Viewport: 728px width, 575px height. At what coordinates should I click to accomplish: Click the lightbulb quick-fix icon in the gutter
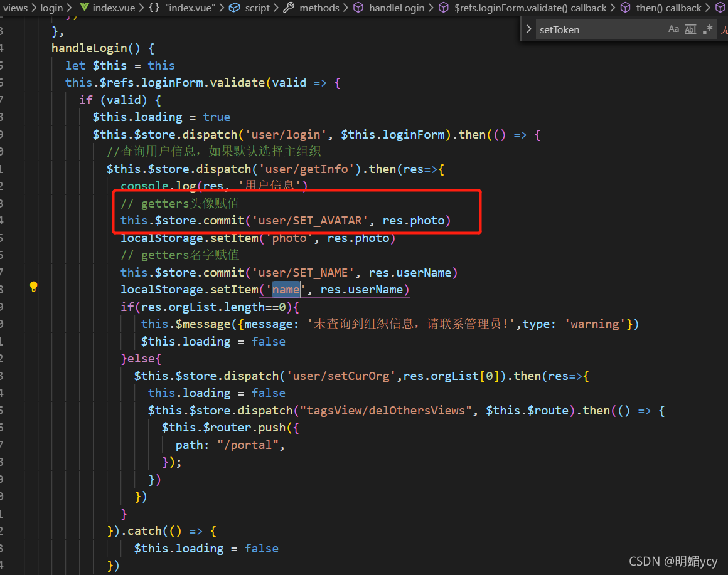click(x=33, y=286)
